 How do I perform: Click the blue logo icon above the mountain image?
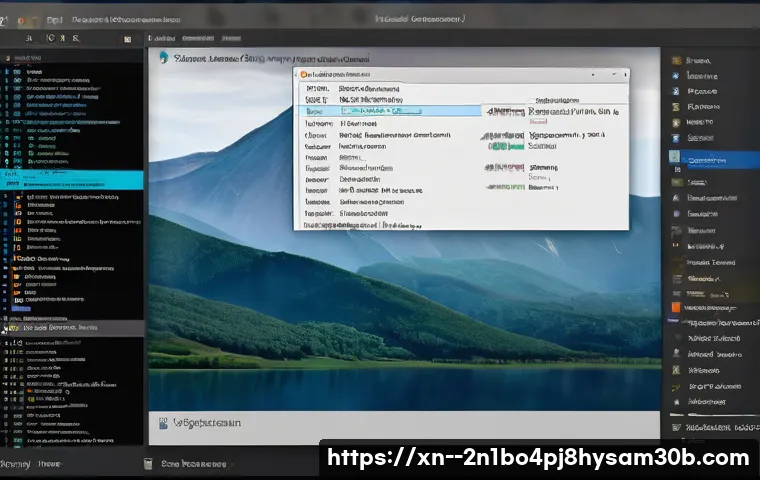[x=163, y=59]
